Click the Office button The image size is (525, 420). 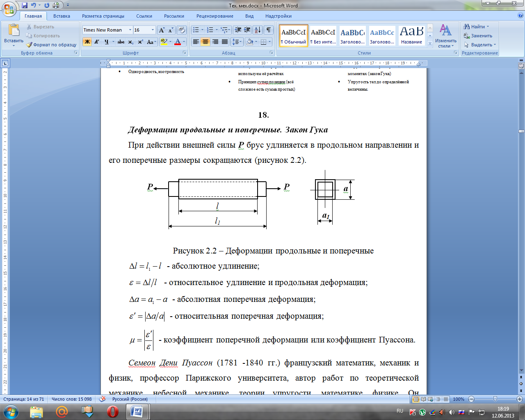click(x=9, y=8)
